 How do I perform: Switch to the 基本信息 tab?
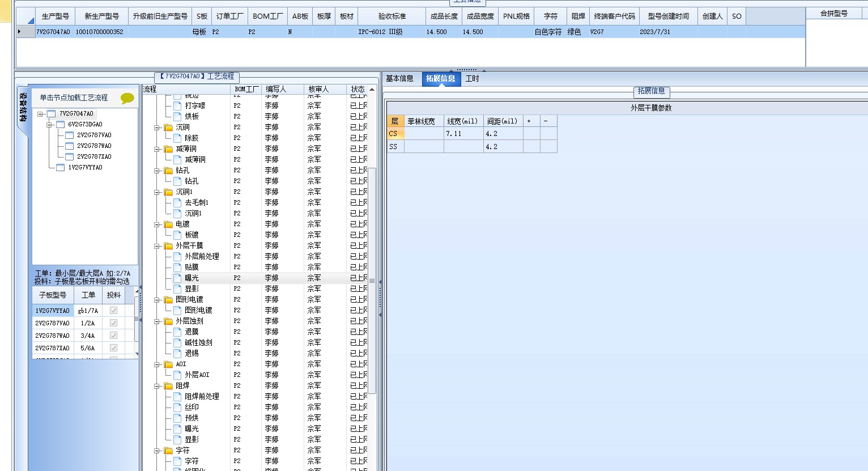coord(399,79)
